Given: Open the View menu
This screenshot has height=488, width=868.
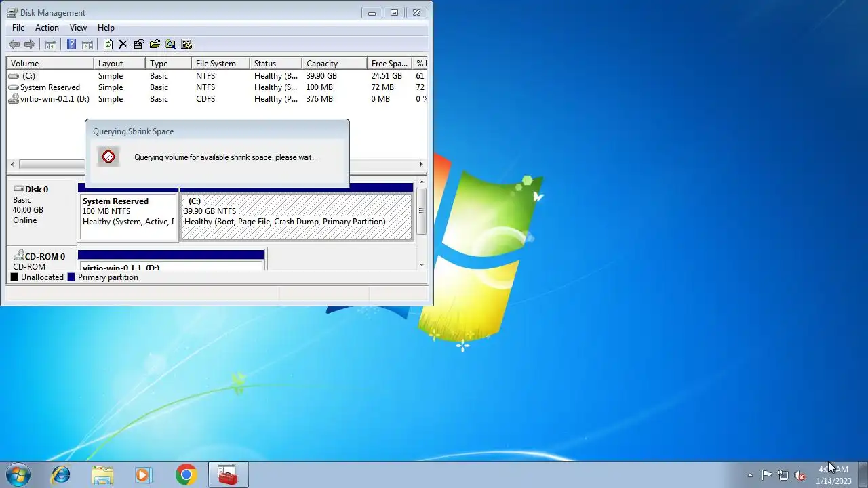Looking at the screenshot, I should coord(78,28).
